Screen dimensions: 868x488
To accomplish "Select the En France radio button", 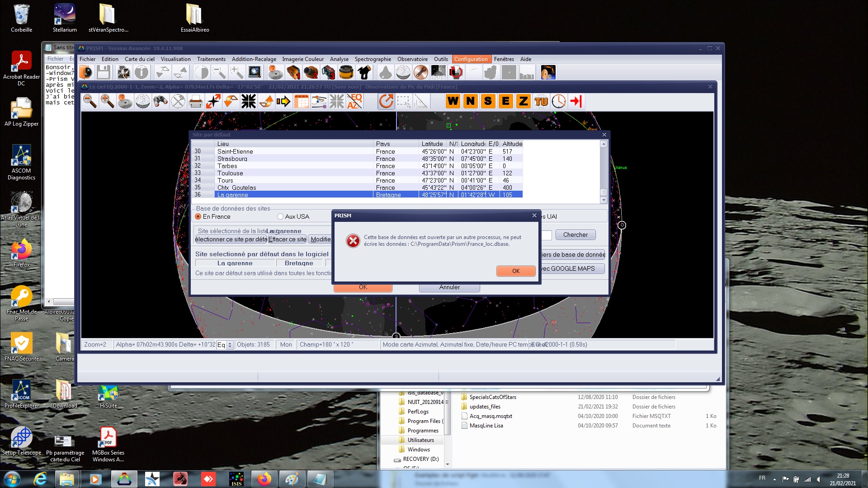I will 198,217.
